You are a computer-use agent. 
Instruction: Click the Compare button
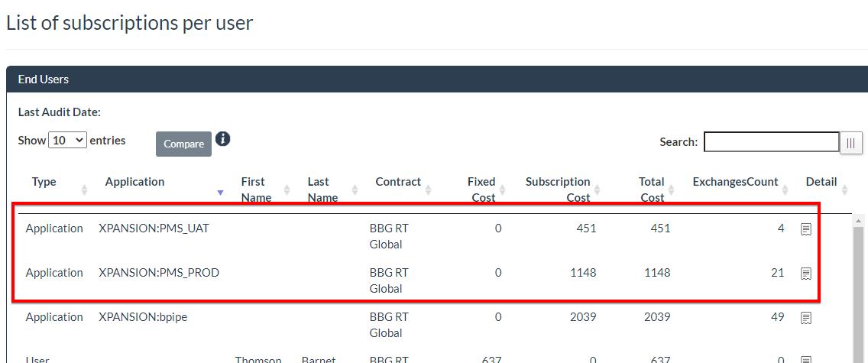183,144
